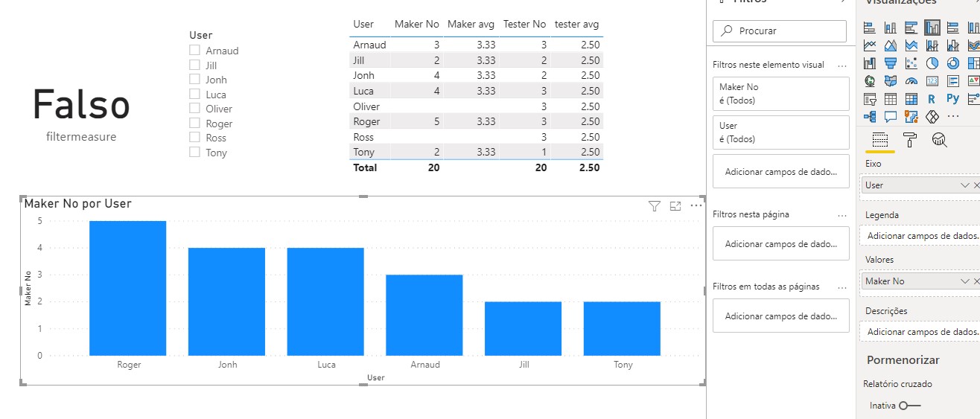980x419 pixels.
Task: Select the Python (Py) visual
Action: point(952,99)
